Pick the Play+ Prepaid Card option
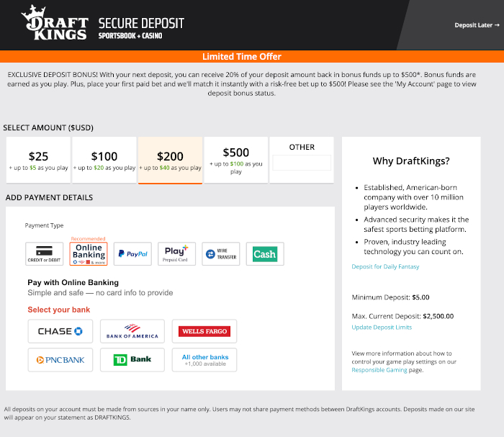The width and height of the screenshot is (504, 437). [x=176, y=254]
